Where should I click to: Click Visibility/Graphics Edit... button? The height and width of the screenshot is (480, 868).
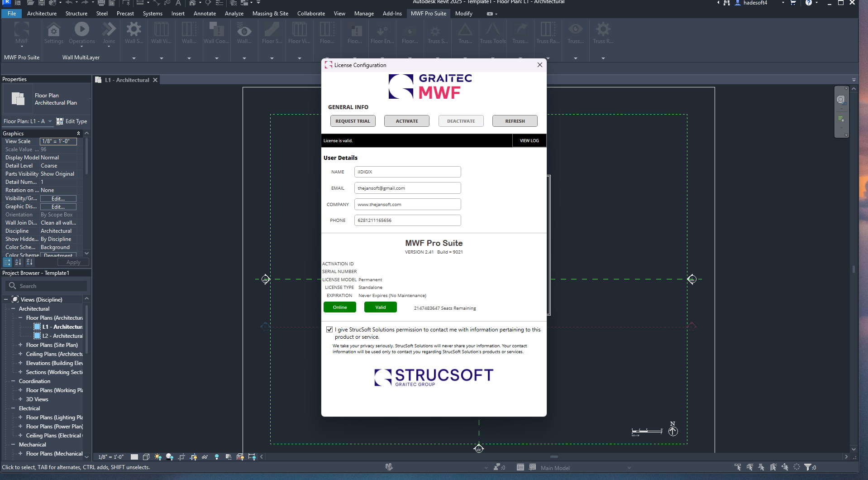(58, 198)
